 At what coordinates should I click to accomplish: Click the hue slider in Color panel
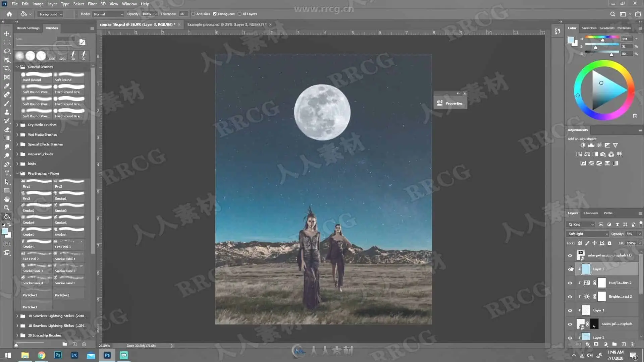coord(602,37)
